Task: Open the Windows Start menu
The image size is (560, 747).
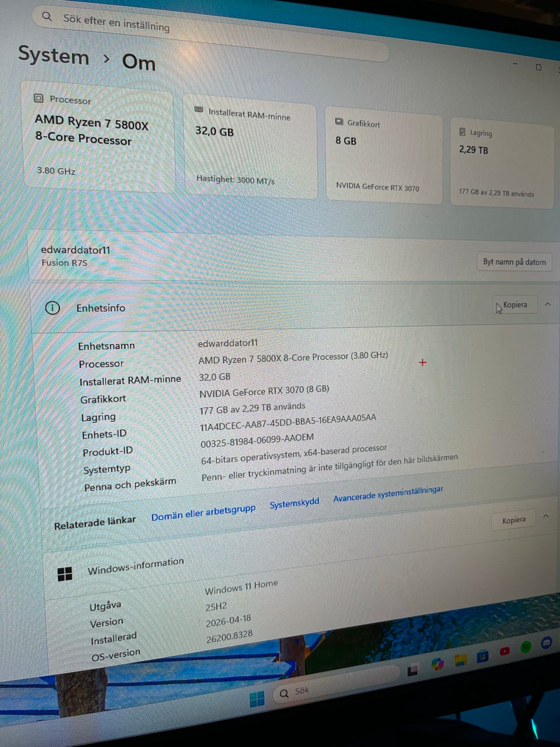Action: 257,699
